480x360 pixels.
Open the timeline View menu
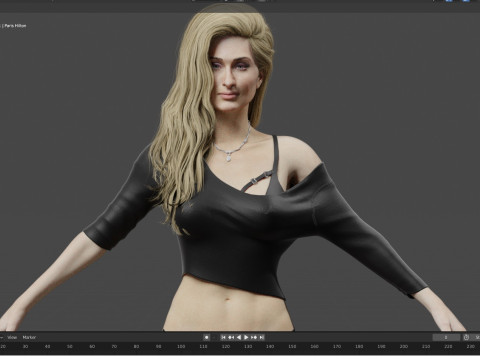click(x=12, y=337)
